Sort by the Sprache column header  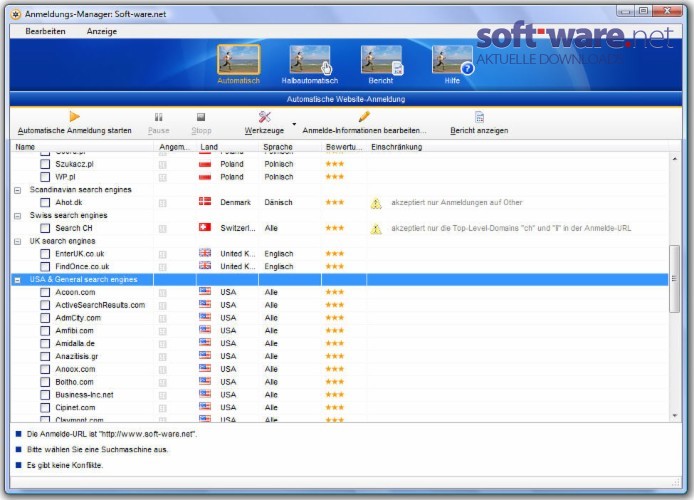(x=290, y=147)
